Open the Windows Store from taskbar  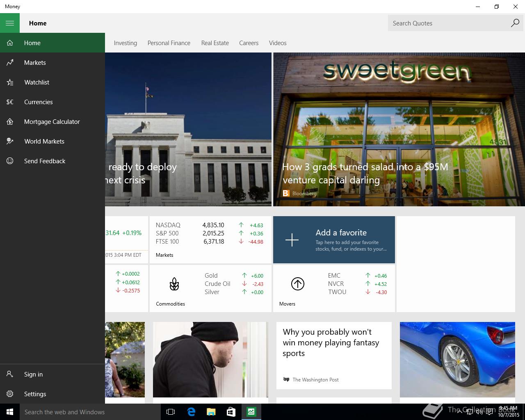[x=231, y=412]
